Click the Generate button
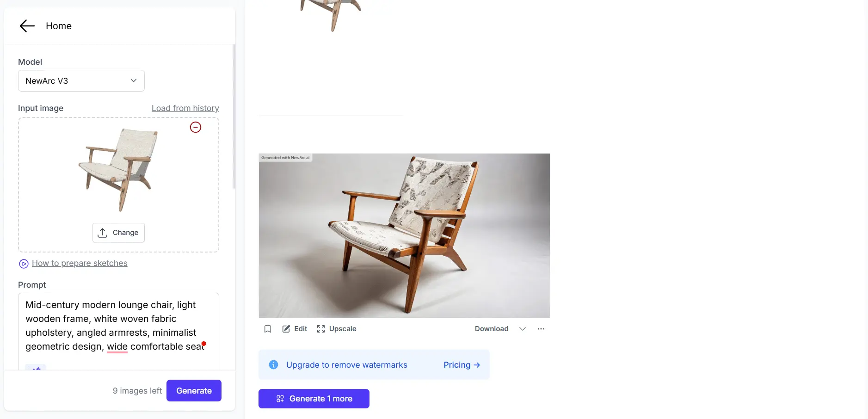This screenshot has width=868, height=419. pyautogui.click(x=194, y=391)
